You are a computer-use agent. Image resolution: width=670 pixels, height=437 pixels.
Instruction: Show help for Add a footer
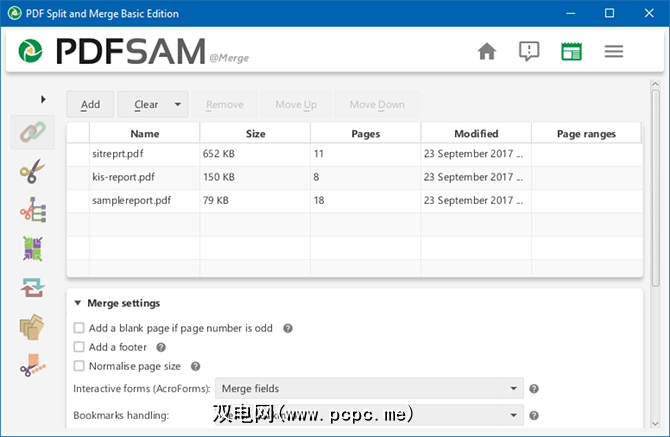point(161,347)
